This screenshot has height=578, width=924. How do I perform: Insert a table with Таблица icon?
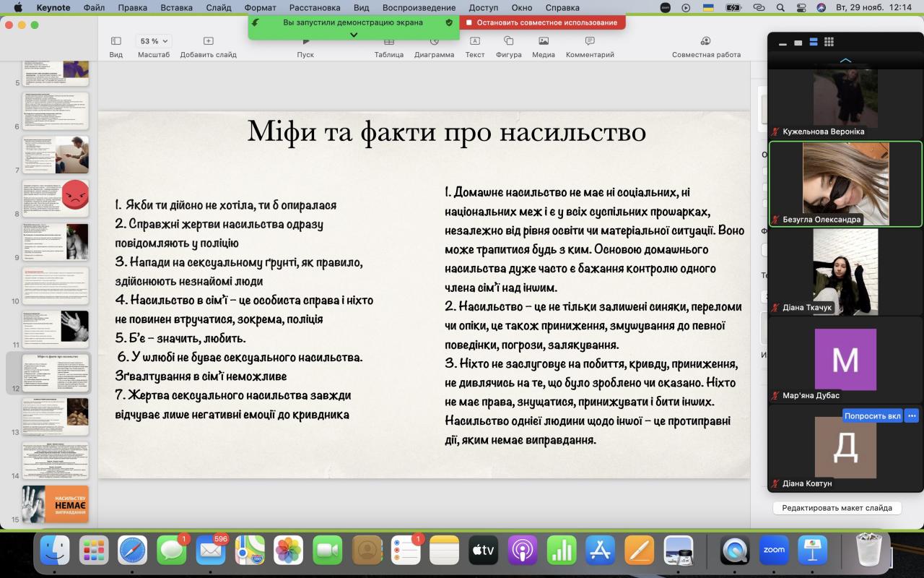coord(388,43)
